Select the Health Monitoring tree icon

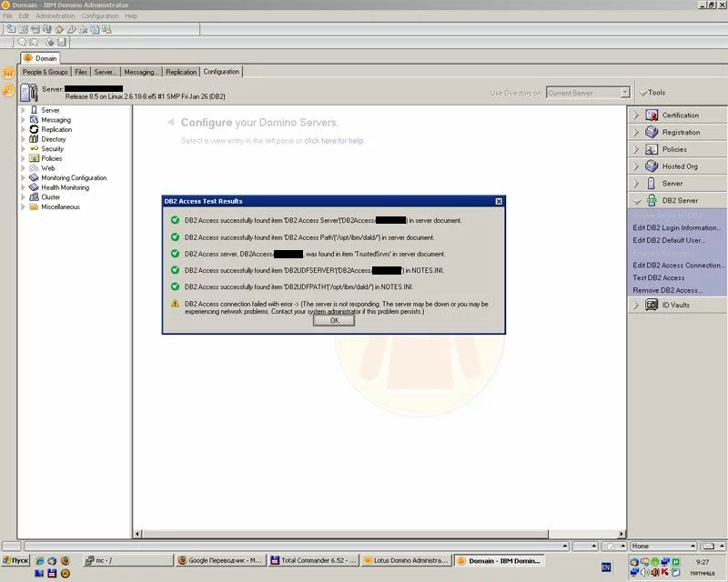[x=34, y=187]
